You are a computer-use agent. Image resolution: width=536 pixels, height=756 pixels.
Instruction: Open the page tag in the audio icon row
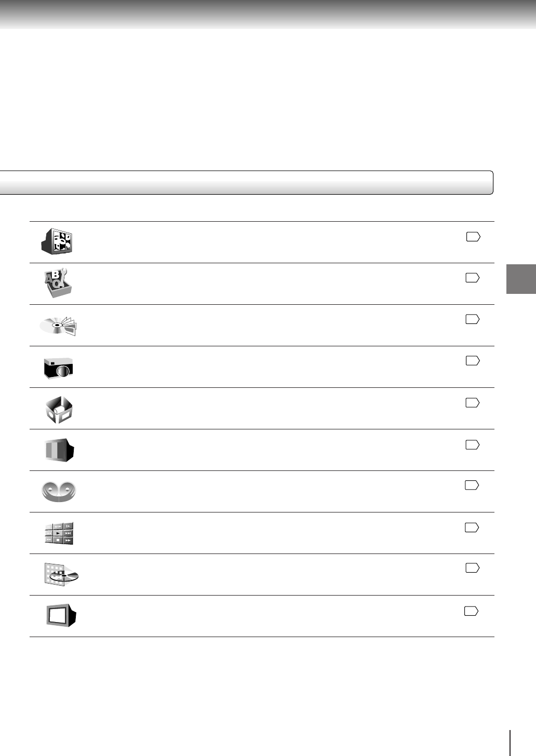(x=472, y=485)
